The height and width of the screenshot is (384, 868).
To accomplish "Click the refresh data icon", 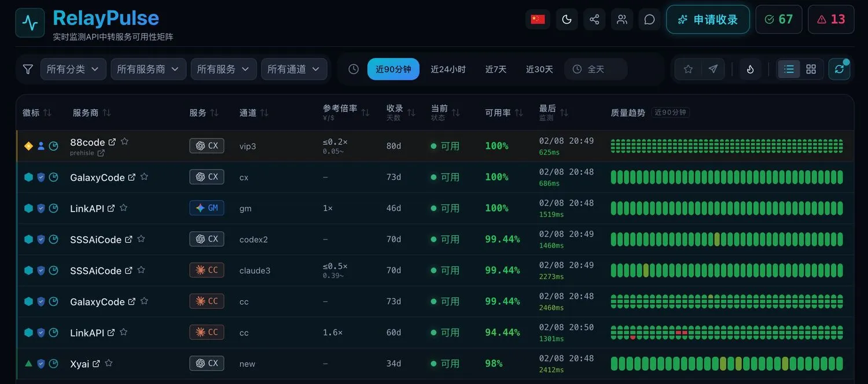I will [x=839, y=69].
